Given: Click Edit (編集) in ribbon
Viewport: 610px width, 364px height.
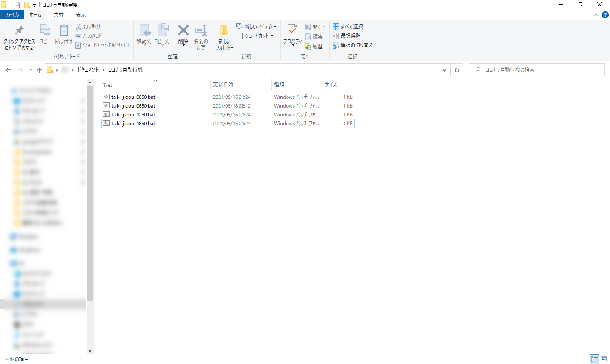Looking at the screenshot, I should pos(314,36).
